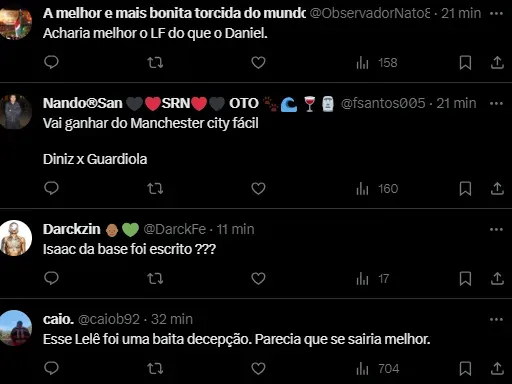Like the tweet "Acharia melhor o LF do que o Daniel"
512x384 pixels.
258,62
